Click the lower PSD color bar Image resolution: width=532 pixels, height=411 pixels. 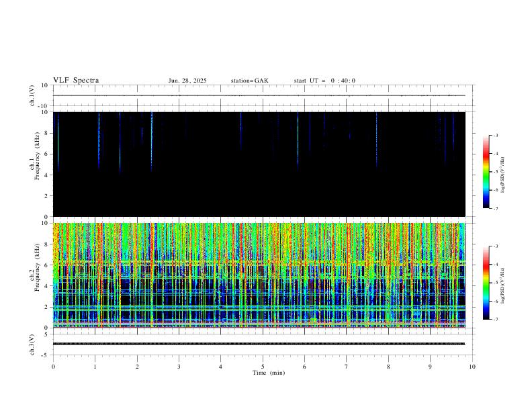pos(486,283)
